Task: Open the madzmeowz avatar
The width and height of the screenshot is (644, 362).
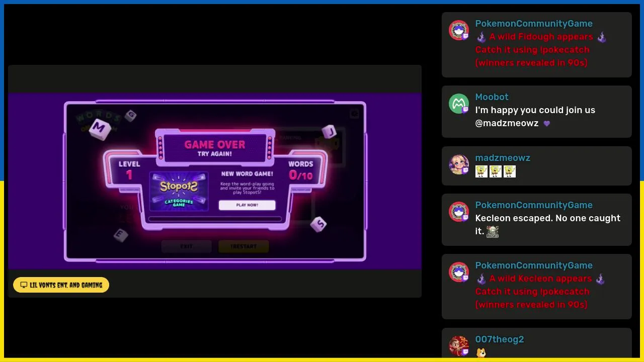Action: [459, 165]
